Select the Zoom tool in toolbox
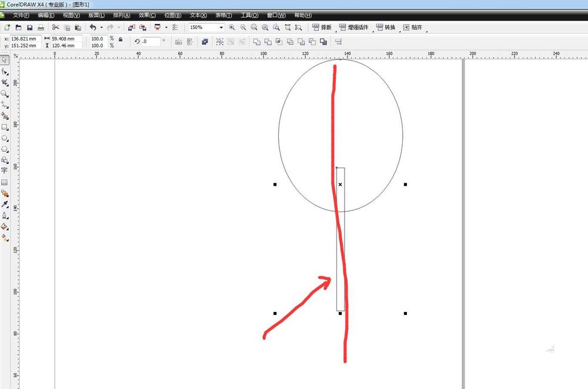The width and height of the screenshot is (588, 389). [x=5, y=93]
